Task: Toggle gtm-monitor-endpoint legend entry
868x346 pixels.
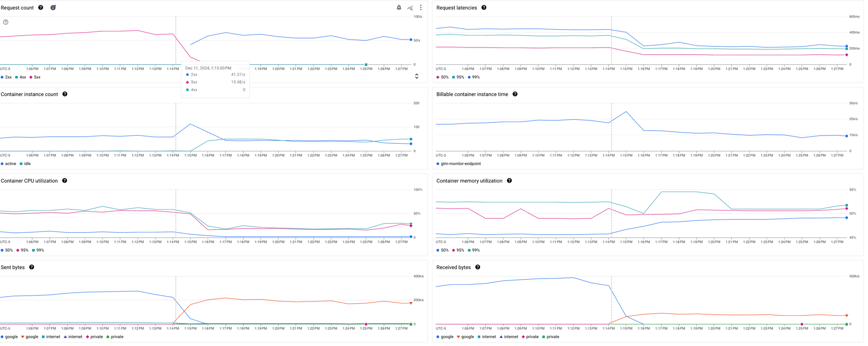Action: [x=459, y=164]
